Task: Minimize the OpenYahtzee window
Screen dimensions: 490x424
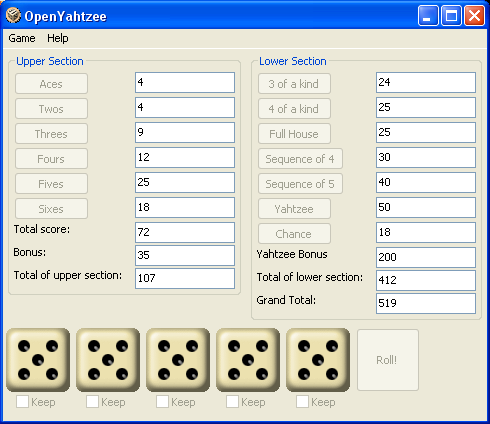Action: pos(428,16)
